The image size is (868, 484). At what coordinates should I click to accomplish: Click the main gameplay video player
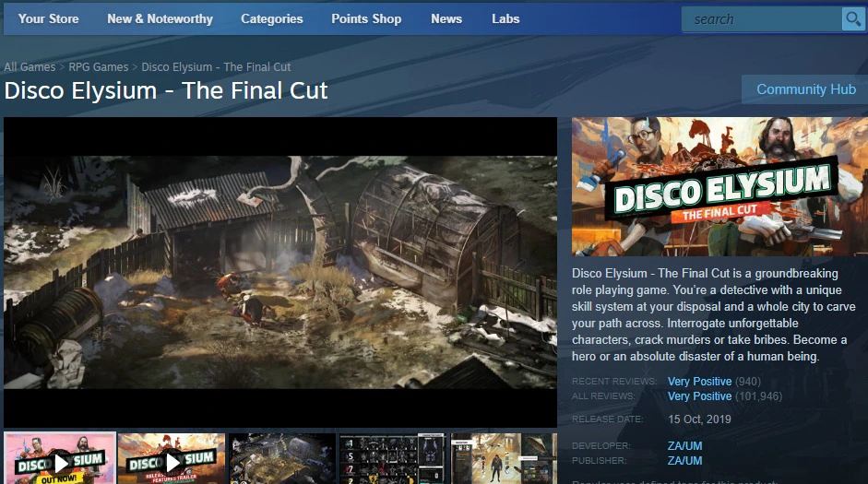[x=280, y=272]
